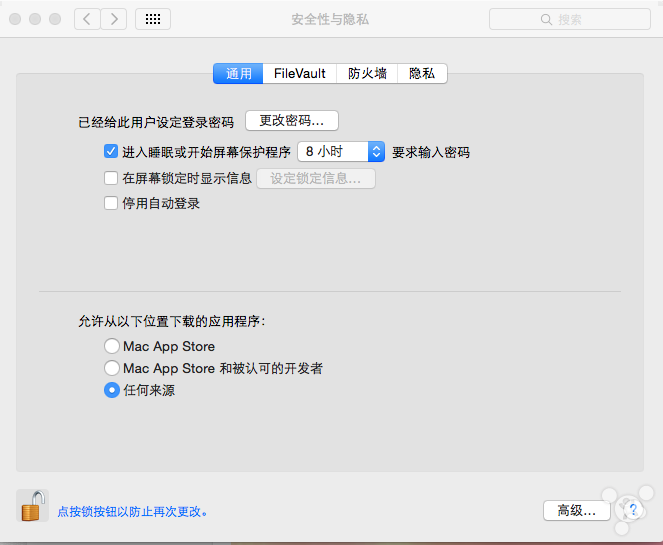Click the 要求输入密码 label
The height and width of the screenshot is (545, 663).
(x=431, y=152)
